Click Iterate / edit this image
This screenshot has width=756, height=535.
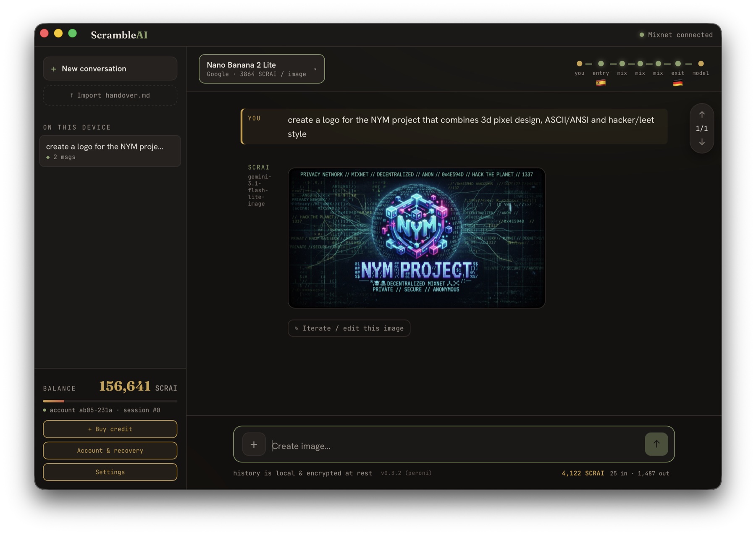click(x=349, y=328)
